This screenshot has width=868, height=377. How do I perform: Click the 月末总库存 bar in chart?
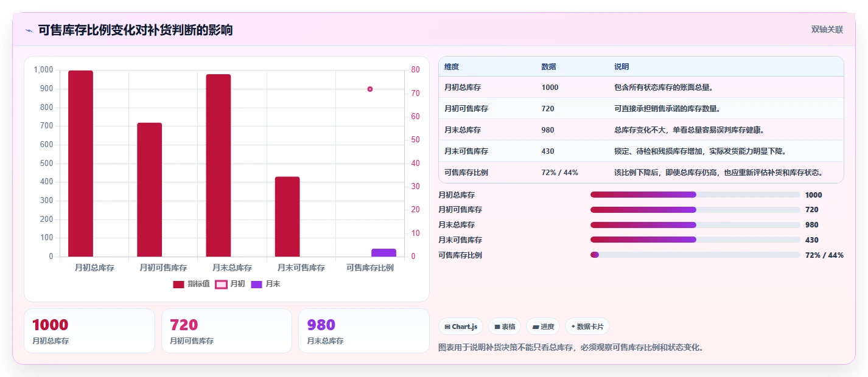[x=219, y=165]
